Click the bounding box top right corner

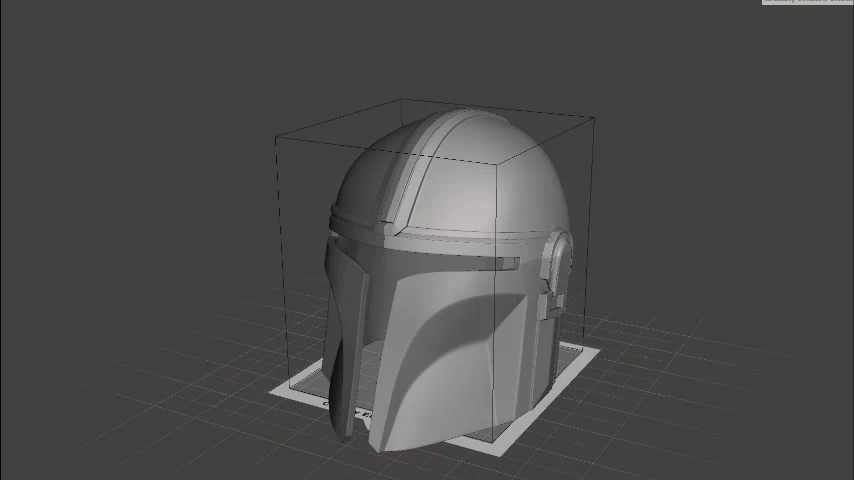click(594, 119)
